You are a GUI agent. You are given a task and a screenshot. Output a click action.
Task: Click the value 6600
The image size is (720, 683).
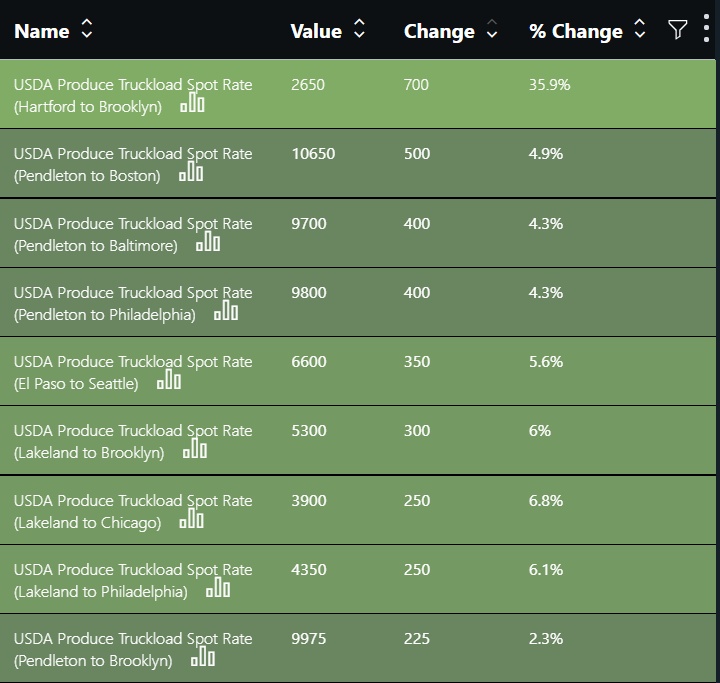(309, 361)
